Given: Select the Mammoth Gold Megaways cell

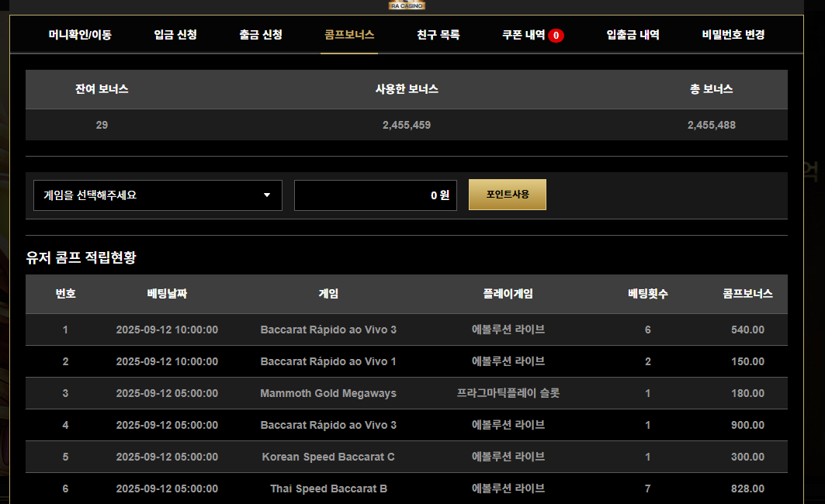Looking at the screenshot, I should (x=328, y=393).
